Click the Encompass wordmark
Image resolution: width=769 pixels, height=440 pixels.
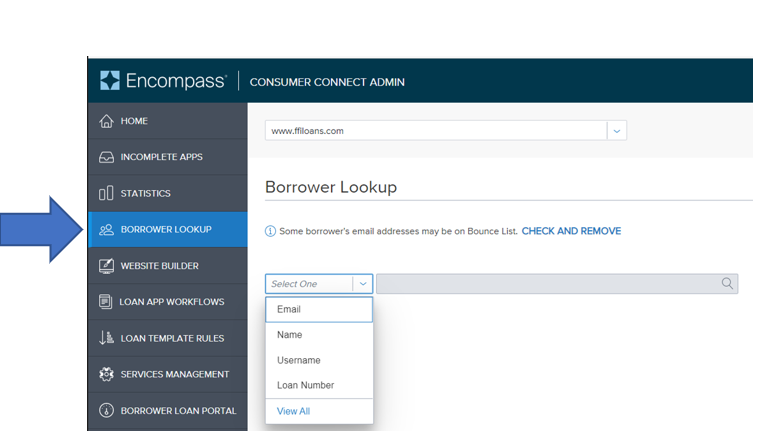177,81
